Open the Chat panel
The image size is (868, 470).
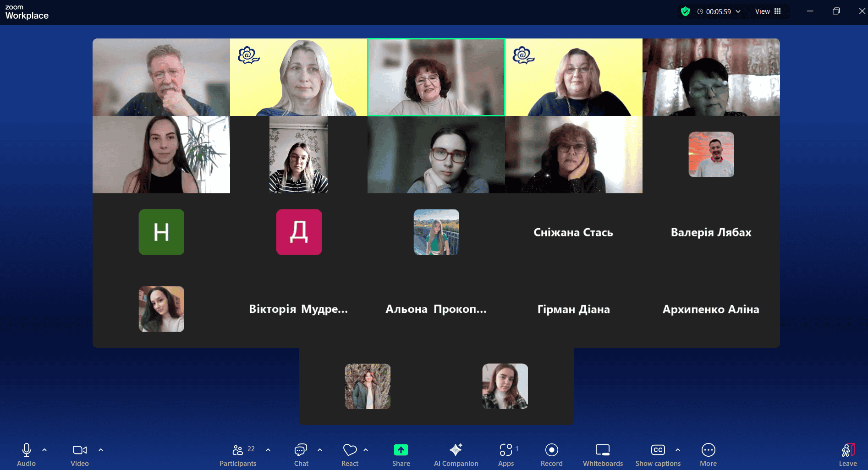[301, 454]
